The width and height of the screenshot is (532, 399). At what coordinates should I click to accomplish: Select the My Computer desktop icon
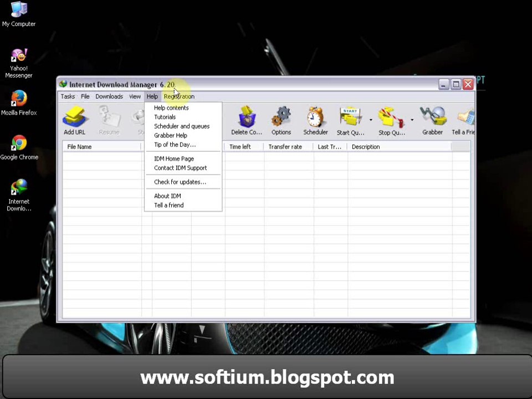coord(19,14)
